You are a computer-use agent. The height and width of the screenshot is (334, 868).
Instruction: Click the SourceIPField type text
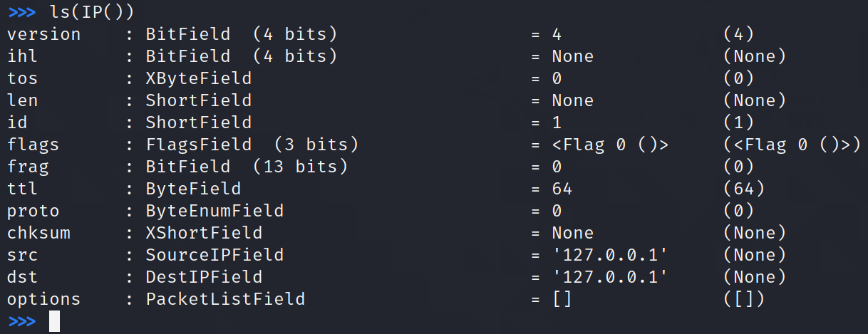[215, 255]
